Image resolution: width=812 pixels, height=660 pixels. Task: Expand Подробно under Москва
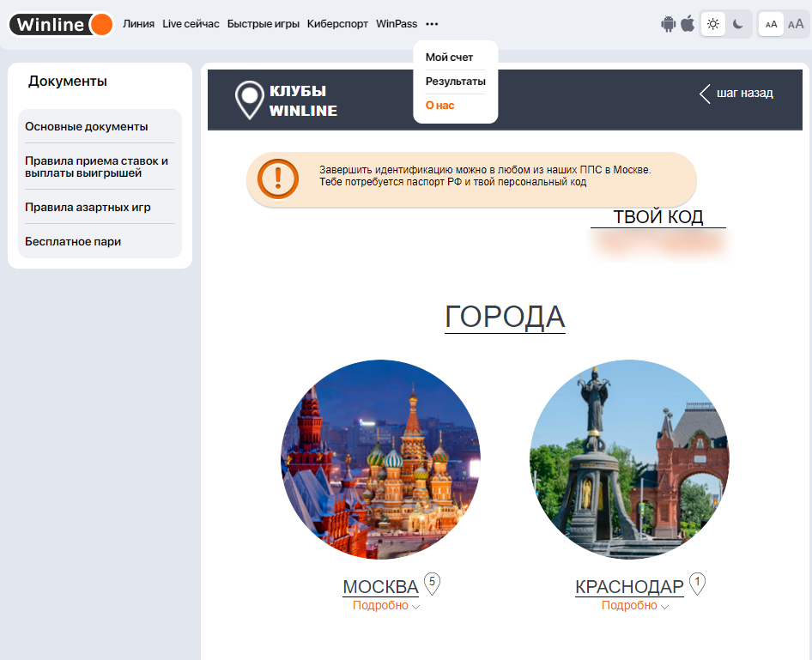click(385, 606)
